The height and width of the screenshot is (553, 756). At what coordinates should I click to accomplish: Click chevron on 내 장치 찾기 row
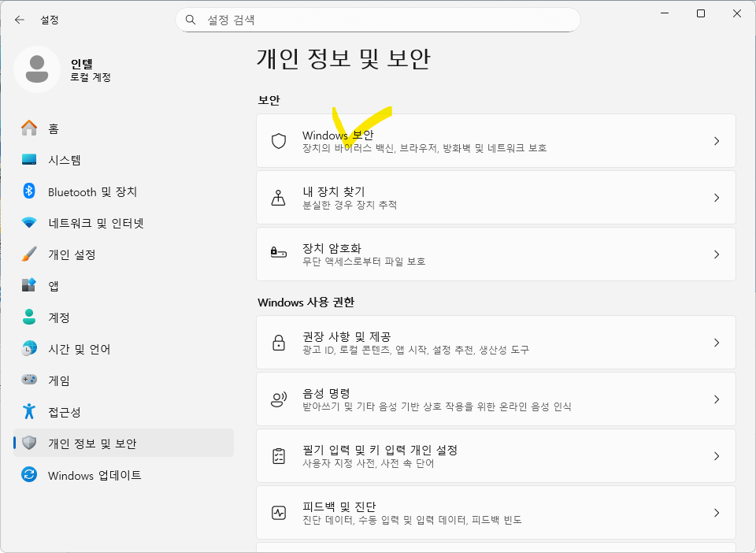point(717,198)
